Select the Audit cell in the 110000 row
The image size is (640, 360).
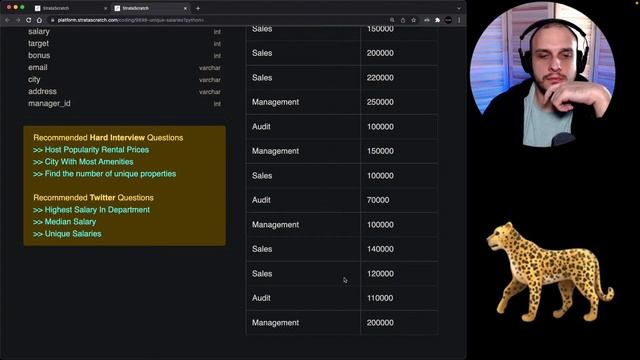click(303, 298)
